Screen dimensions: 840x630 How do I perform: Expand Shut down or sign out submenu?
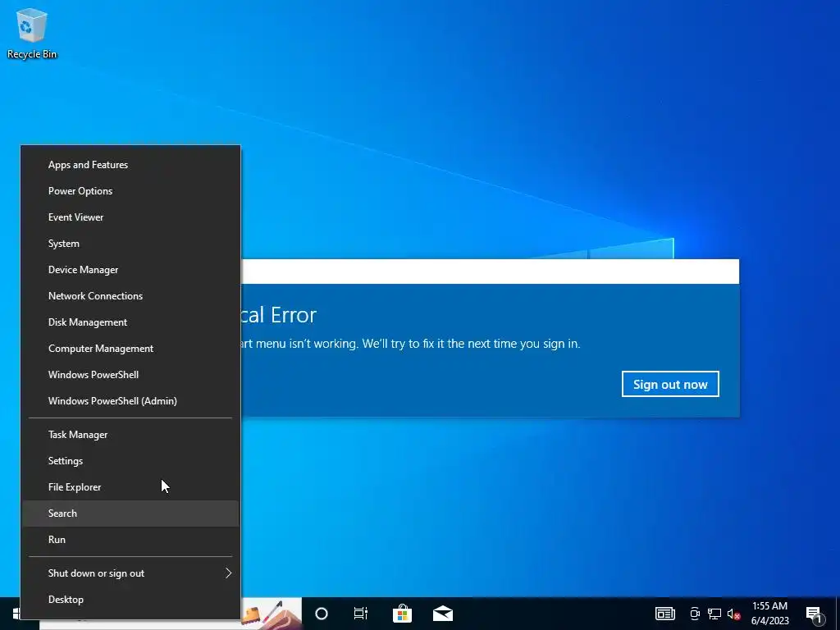[x=130, y=573]
